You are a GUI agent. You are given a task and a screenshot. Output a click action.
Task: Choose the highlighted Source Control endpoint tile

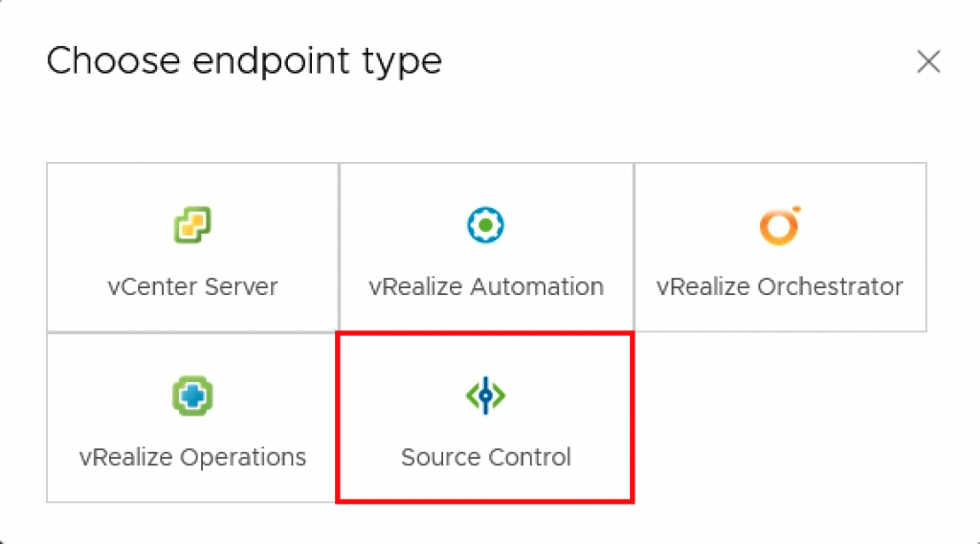485,418
